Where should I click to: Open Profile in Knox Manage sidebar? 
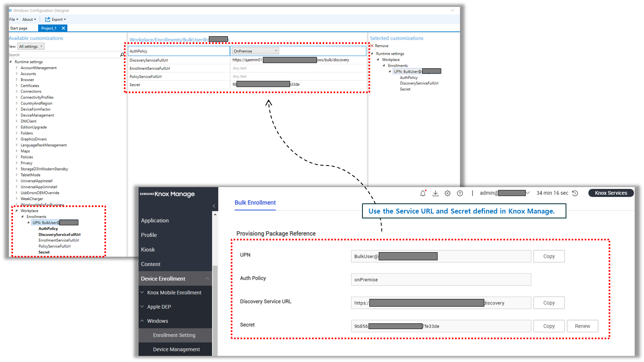149,235
